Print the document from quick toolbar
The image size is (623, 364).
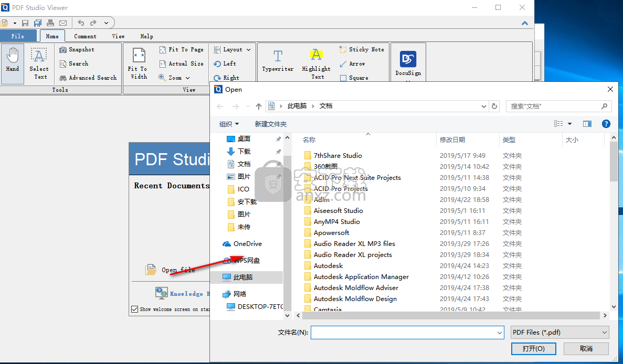(50, 23)
